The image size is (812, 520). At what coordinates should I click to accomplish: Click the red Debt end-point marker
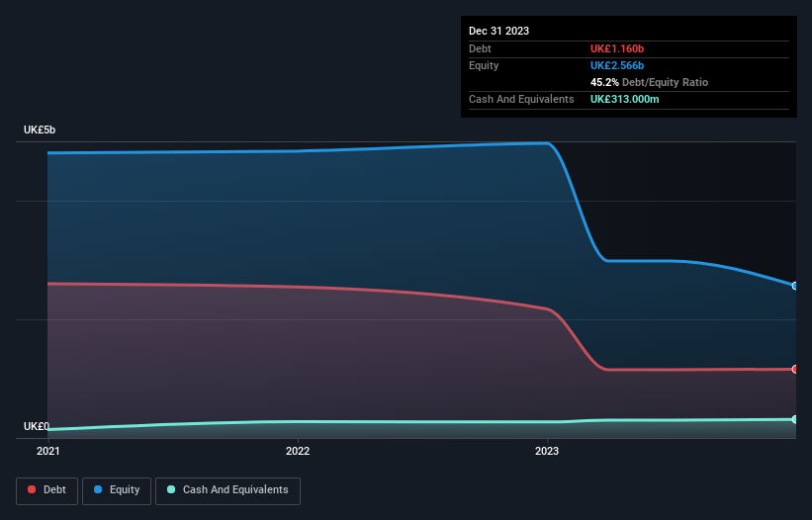(x=795, y=369)
